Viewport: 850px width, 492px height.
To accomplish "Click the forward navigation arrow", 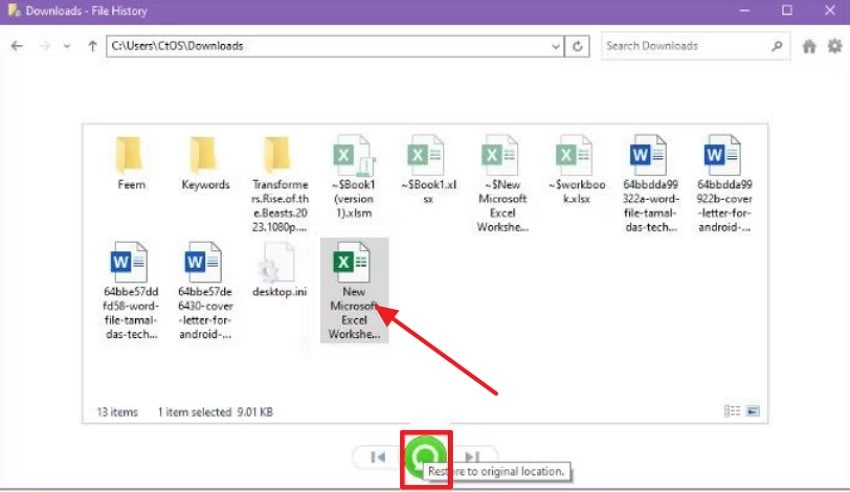I will 45,46.
